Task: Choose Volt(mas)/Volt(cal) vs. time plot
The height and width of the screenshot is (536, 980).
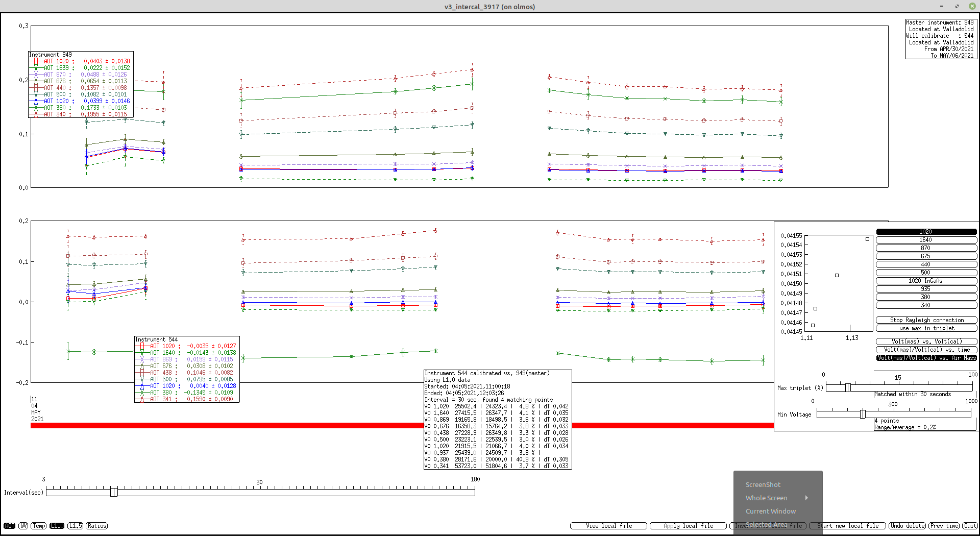Action: tap(926, 350)
